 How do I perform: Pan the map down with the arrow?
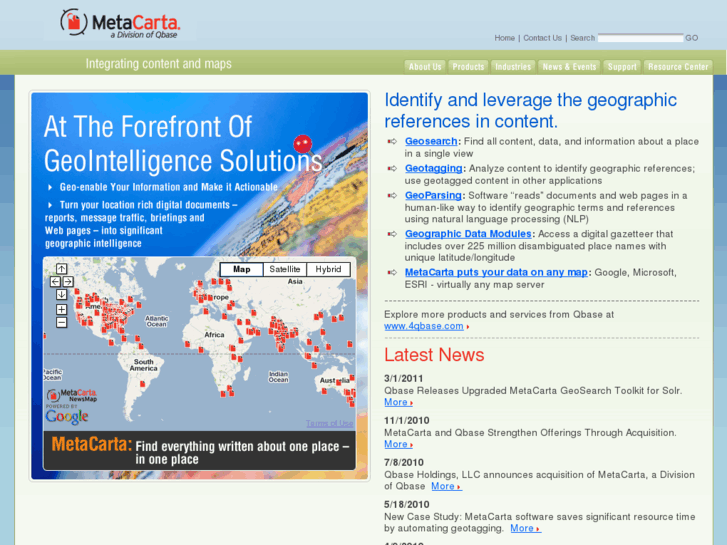(61, 295)
